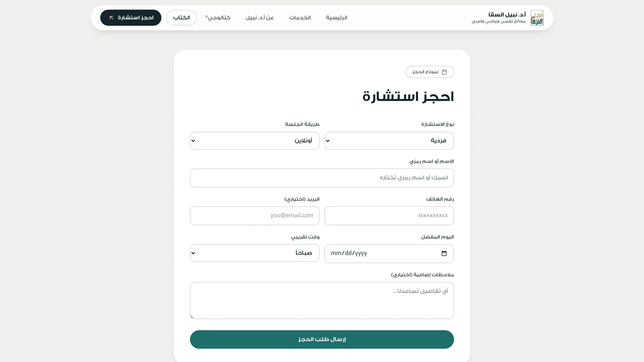Click the arrow icon in احجز استشارة button
The height and width of the screenshot is (362, 644).
(x=111, y=18)
